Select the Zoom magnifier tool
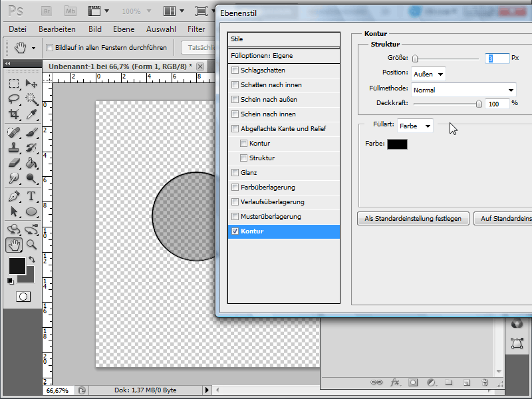 31,245
